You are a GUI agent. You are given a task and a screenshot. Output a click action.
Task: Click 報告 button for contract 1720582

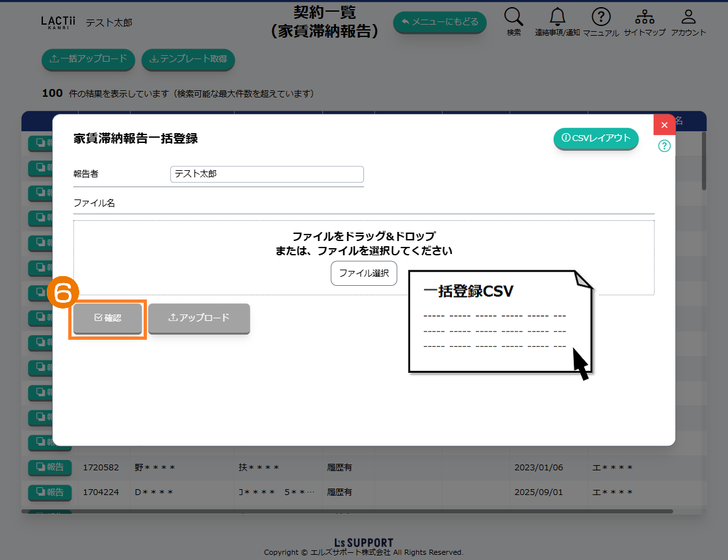[50, 467]
